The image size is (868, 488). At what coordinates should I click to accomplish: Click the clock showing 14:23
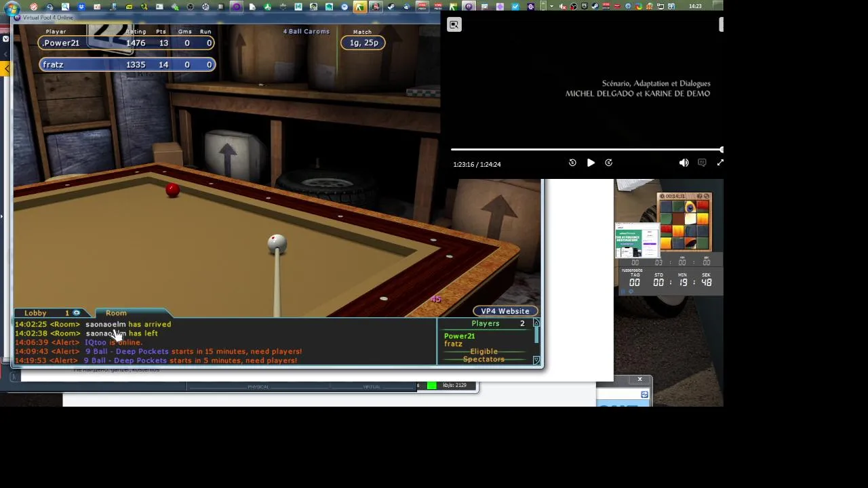click(695, 6)
